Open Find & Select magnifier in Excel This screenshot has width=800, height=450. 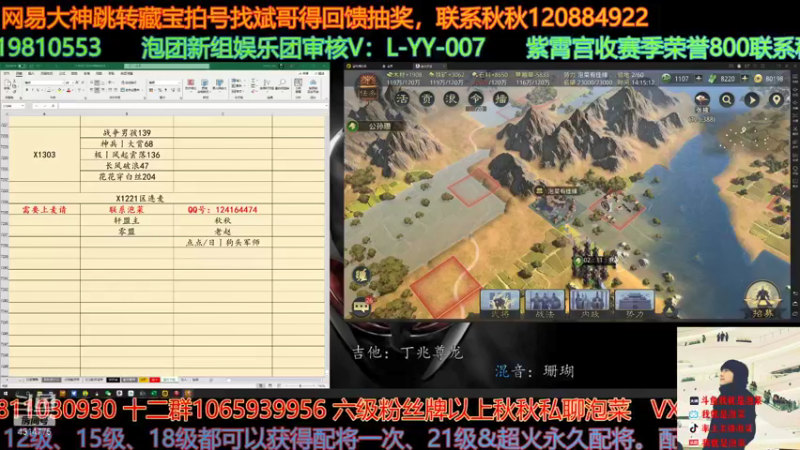point(282,85)
